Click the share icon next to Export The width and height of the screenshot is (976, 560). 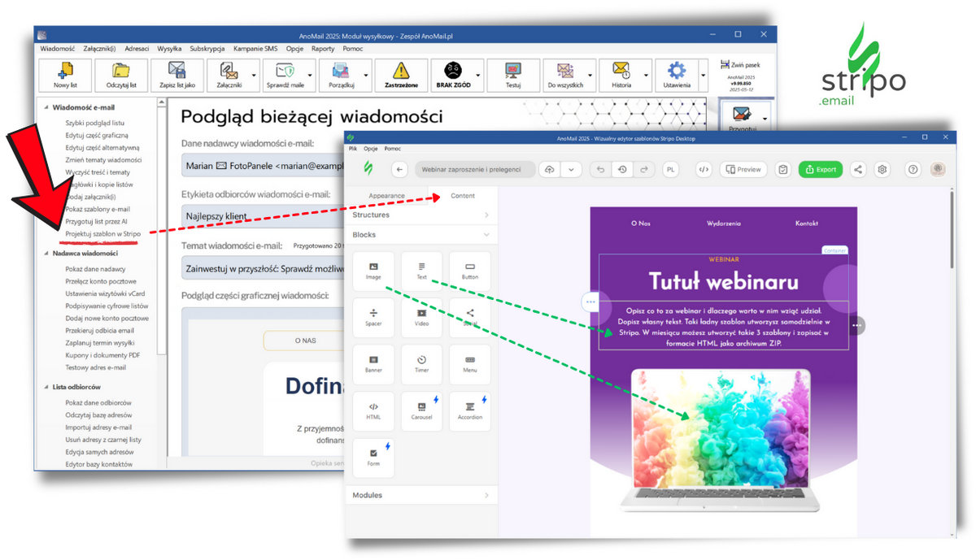tap(858, 170)
